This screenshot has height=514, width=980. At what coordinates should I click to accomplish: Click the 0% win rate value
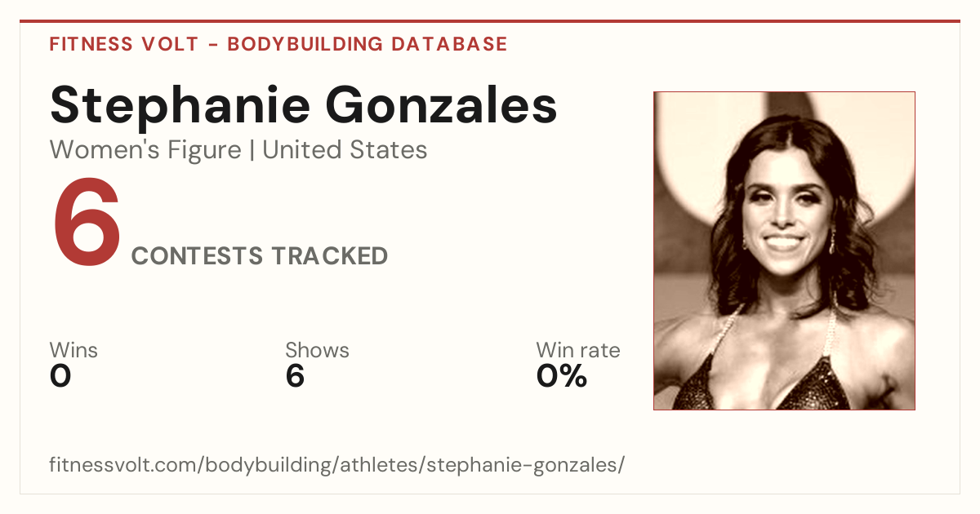(x=562, y=377)
